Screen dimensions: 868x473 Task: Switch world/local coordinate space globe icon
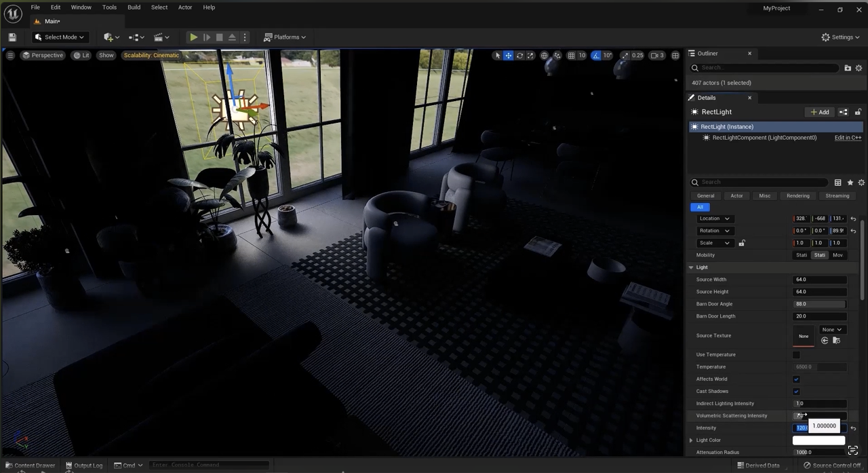[544, 56]
